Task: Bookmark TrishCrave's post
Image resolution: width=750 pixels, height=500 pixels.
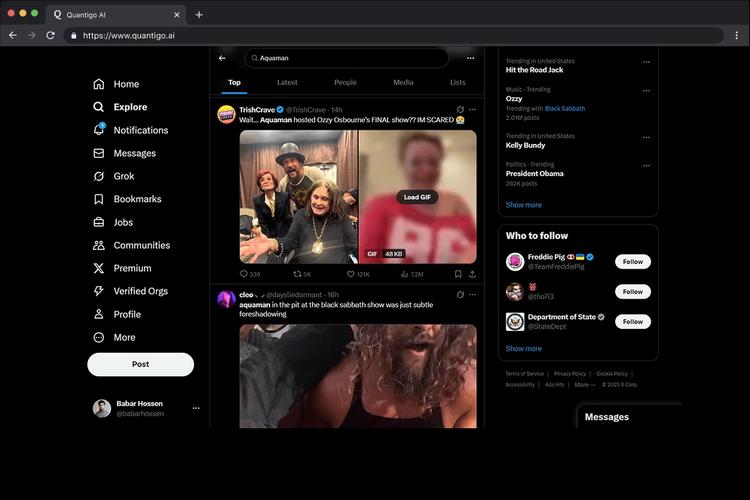Action: [458, 274]
